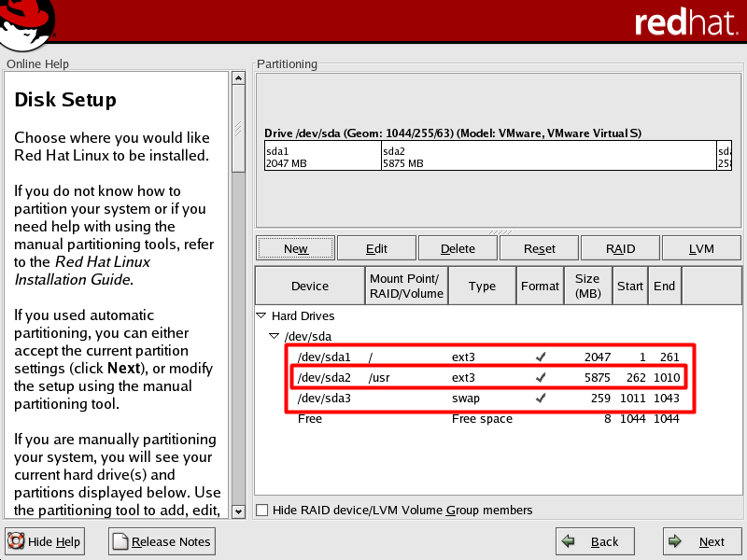Click the Start column header
The image size is (747, 560).
point(629,286)
